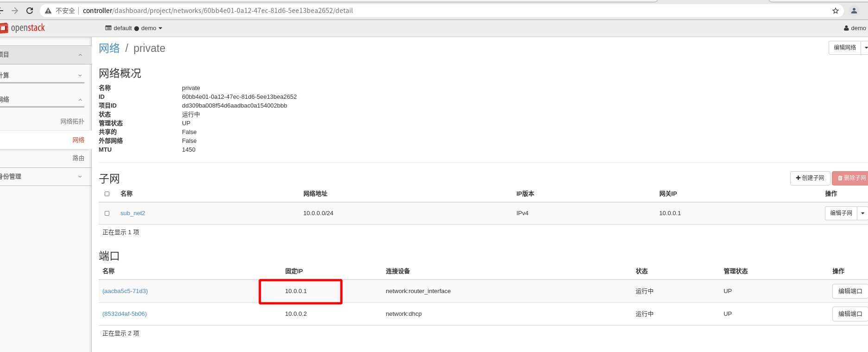Viewport: 868px width, 352px height.
Task: Click the 连接设备 column header
Action: [x=398, y=271]
